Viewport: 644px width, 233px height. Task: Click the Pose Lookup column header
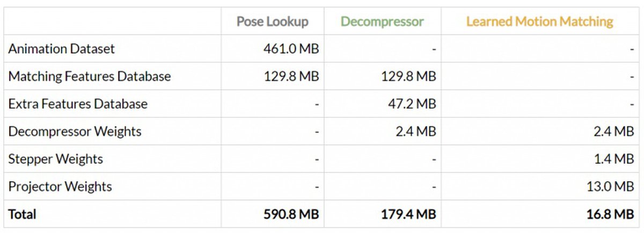(273, 22)
